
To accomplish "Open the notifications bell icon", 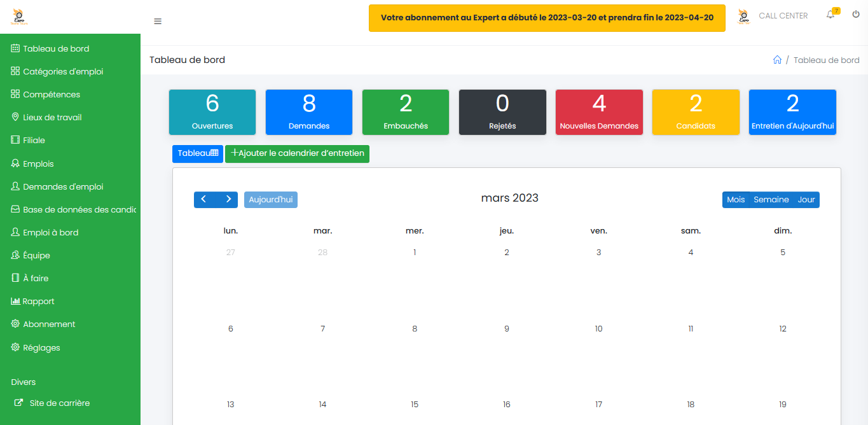I will click(830, 15).
